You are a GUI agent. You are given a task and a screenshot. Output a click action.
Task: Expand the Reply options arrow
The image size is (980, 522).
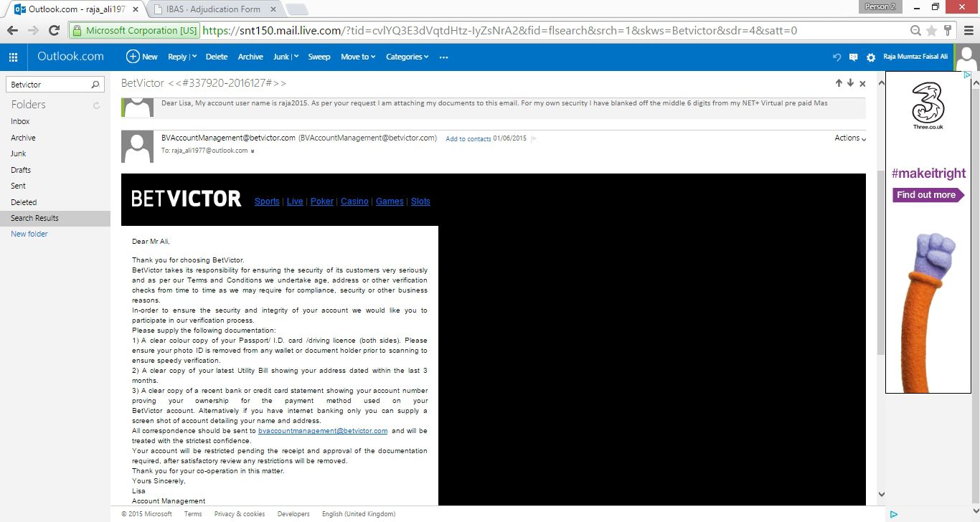[x=194, y=57]
